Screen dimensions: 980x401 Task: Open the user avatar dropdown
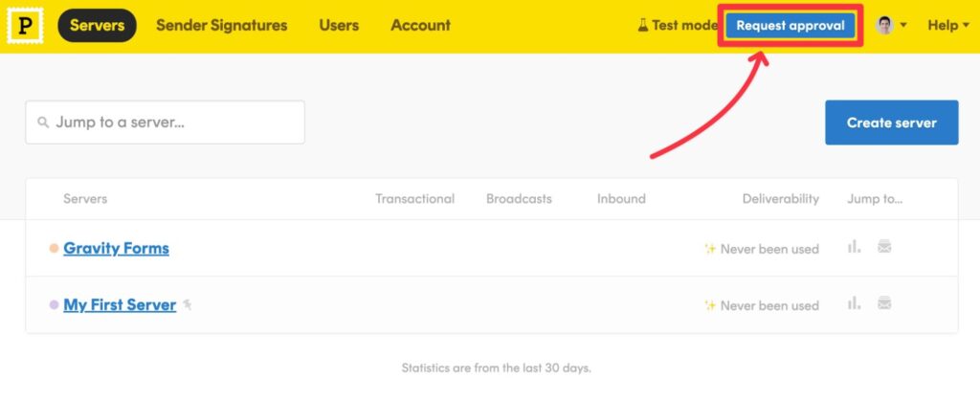(891, 26)
